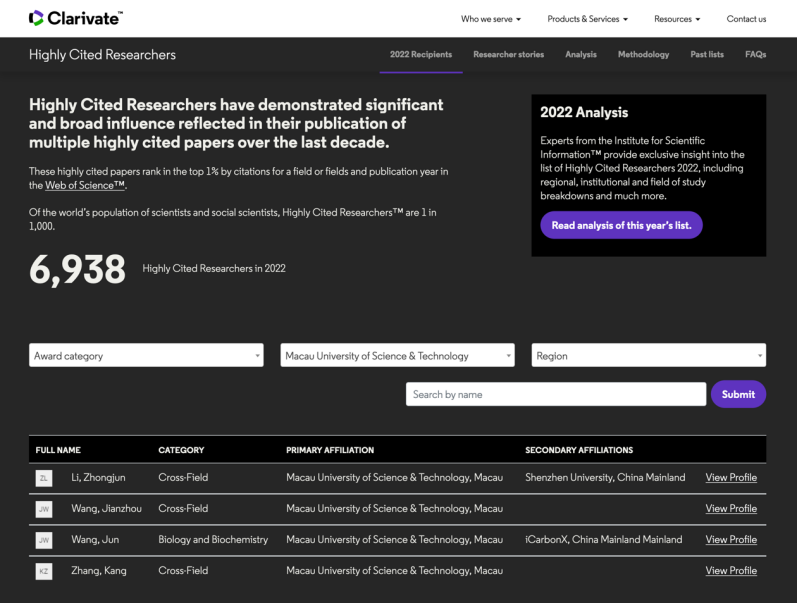This screenshot has height=603, width=797.
Task: Click Shenzhen University, China Mainland cell
Action: click(605, 477)
